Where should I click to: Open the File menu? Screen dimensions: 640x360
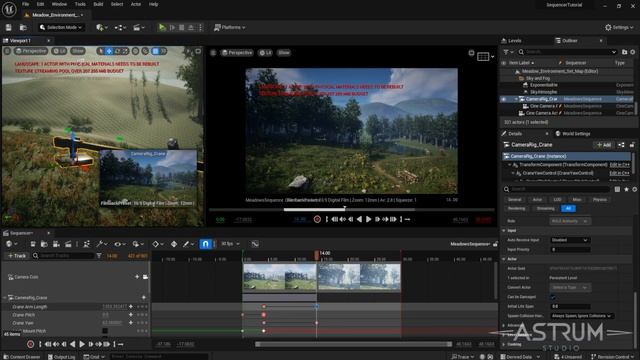[x=25, y=4]
